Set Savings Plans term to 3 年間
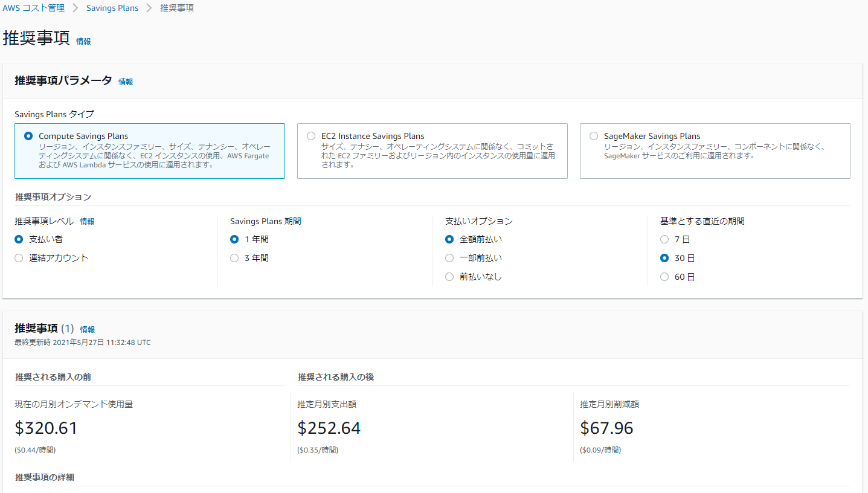Viewport: 868px width, 493px height. coord(235,258)
